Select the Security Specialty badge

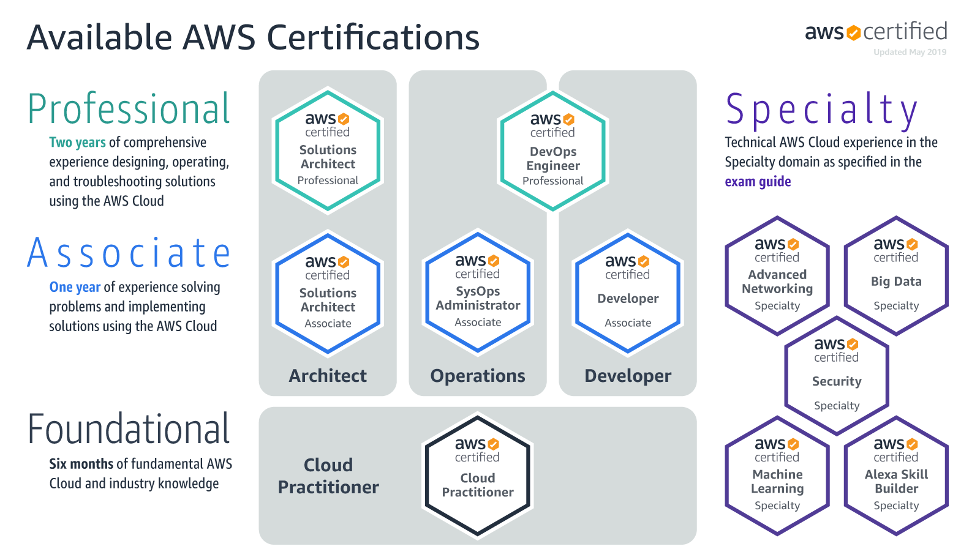tap(836, 375)
